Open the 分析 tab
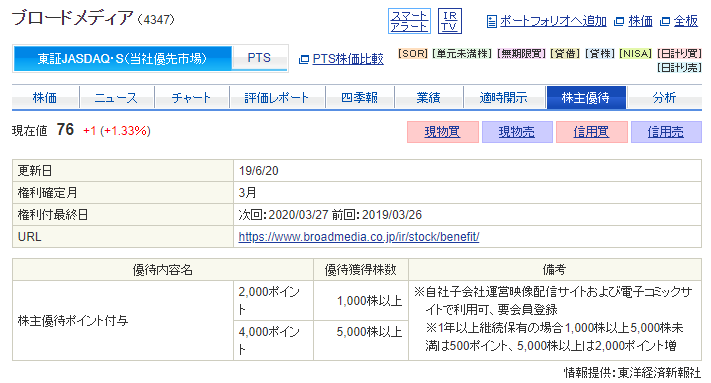711x383 pixels. 664,97
